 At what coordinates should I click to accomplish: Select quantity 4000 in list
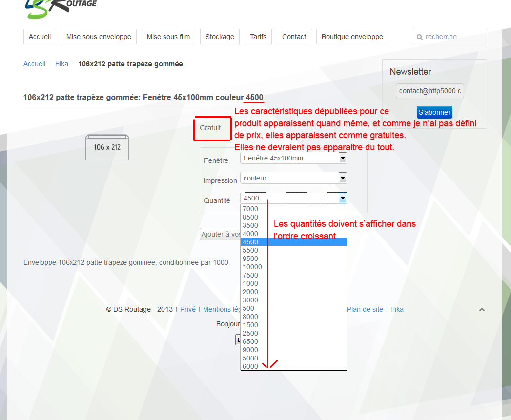pos(294,234)
